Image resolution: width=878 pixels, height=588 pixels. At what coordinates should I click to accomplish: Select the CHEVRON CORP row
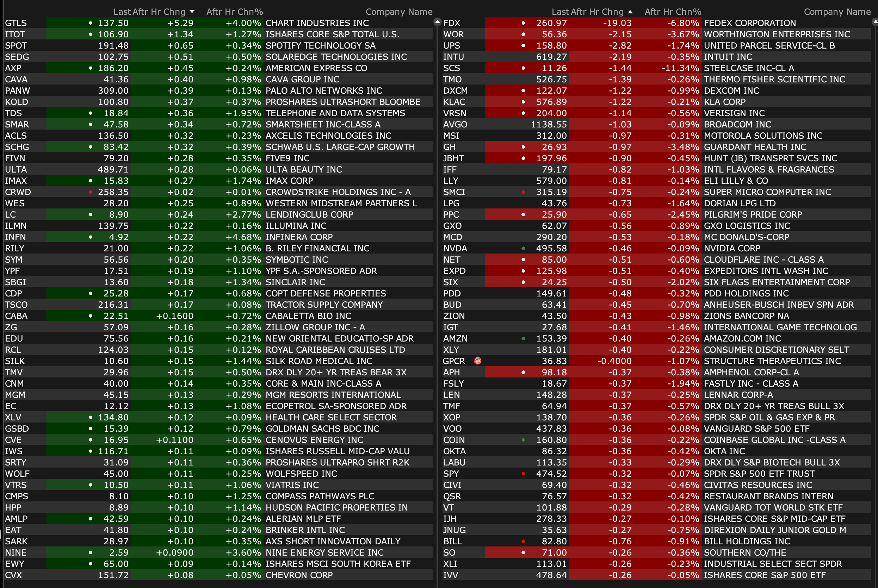299,575
